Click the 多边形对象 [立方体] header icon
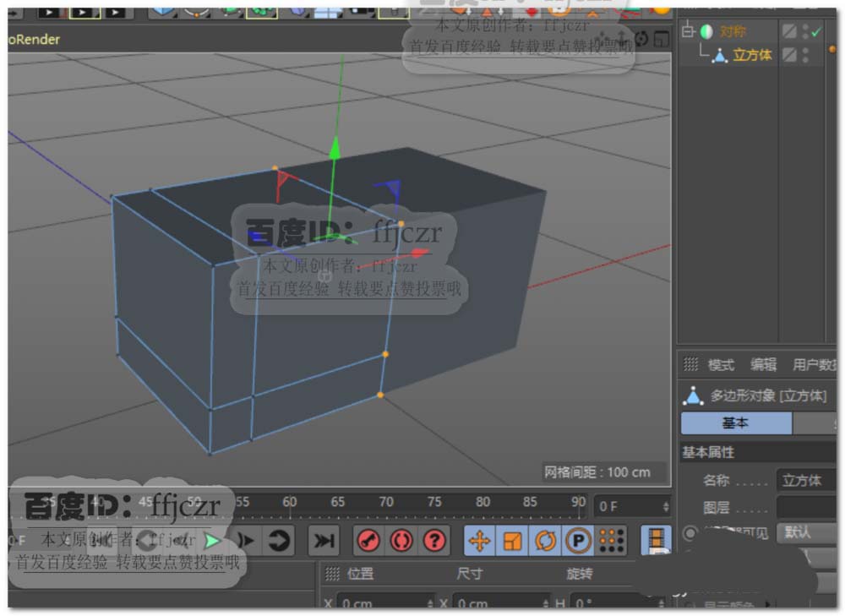Screen dimensions: 845x616 pyautogui.click(x=694, y=396)
